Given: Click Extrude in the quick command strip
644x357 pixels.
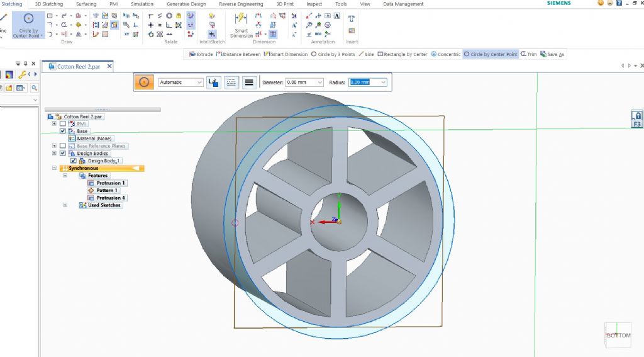Looking at the screenshot, I should (201, 54).
